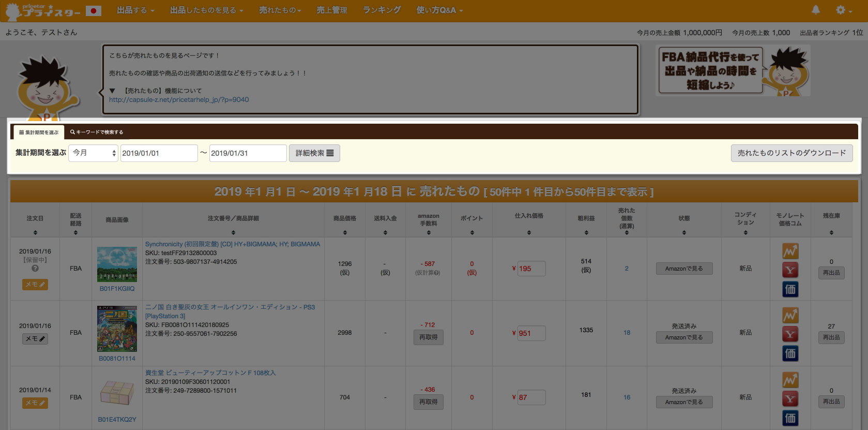The image size is (868, 430).
Task: Click Amazonで見る for ニノ国 row
Action: [684, 337]
